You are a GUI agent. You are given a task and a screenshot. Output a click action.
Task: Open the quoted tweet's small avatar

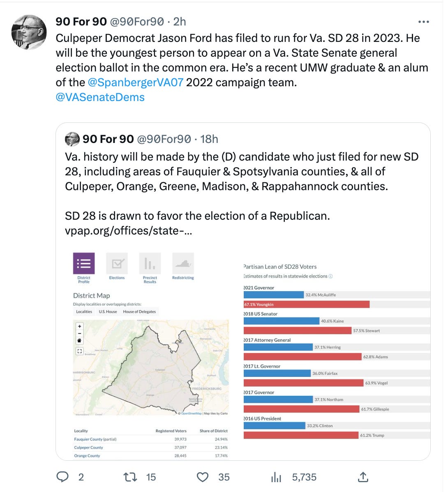(x=72, y=139)
